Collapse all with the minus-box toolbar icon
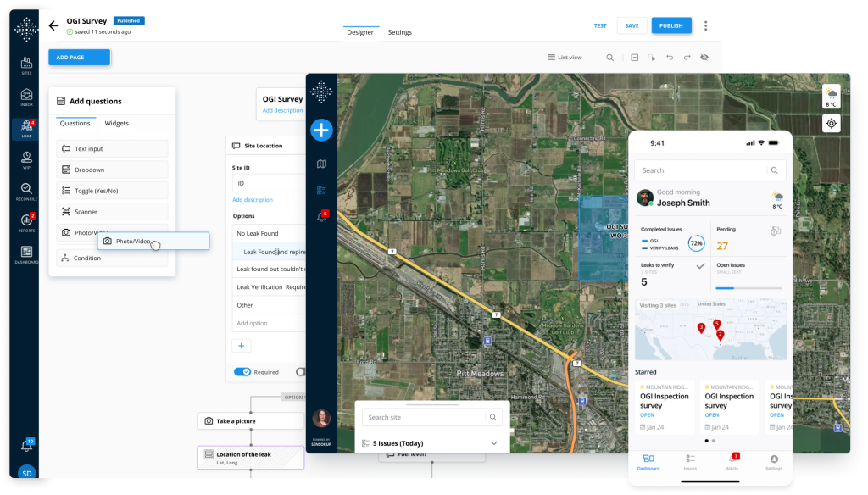 pos(634,58)
